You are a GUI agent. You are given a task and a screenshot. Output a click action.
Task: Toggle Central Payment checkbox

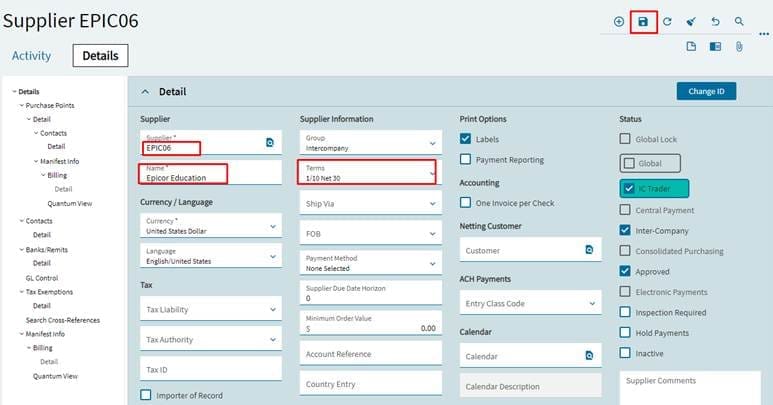[625, 210]
